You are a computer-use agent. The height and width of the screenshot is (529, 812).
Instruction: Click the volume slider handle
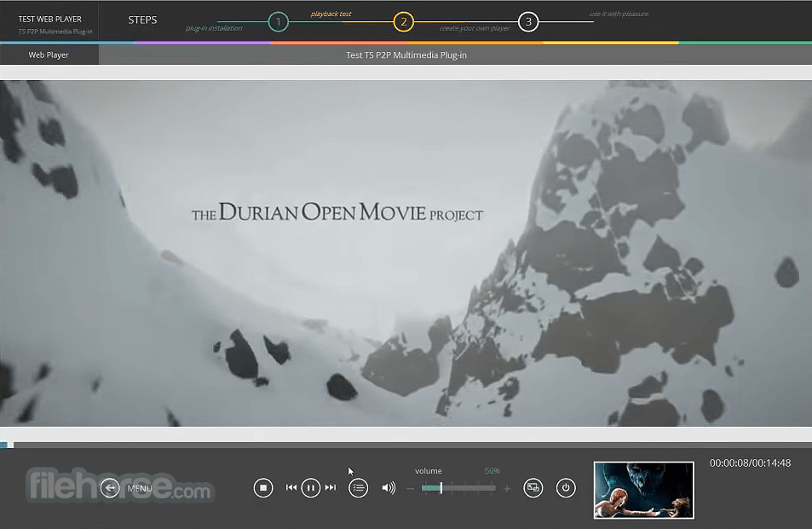[441, 487]
